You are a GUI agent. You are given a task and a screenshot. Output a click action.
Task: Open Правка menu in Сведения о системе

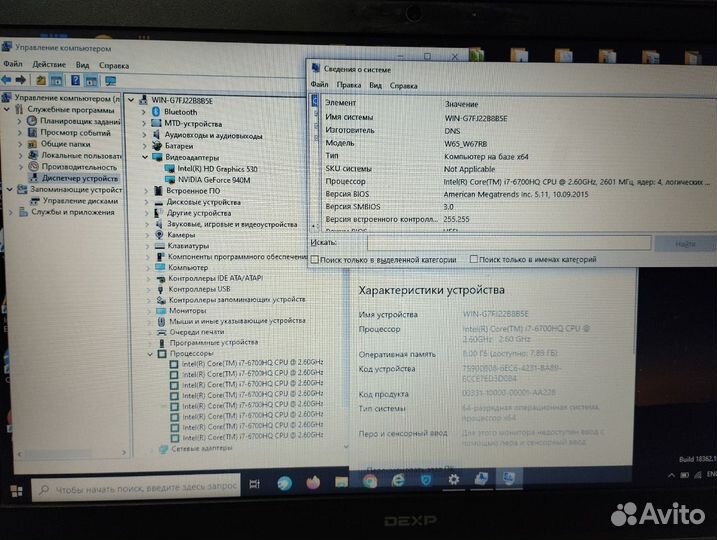pos(348,85)
